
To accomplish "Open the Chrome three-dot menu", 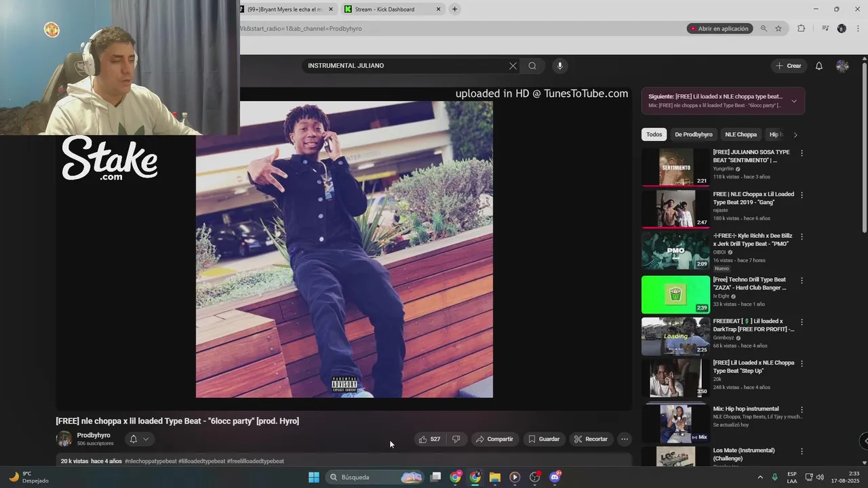I will (859, 28).
